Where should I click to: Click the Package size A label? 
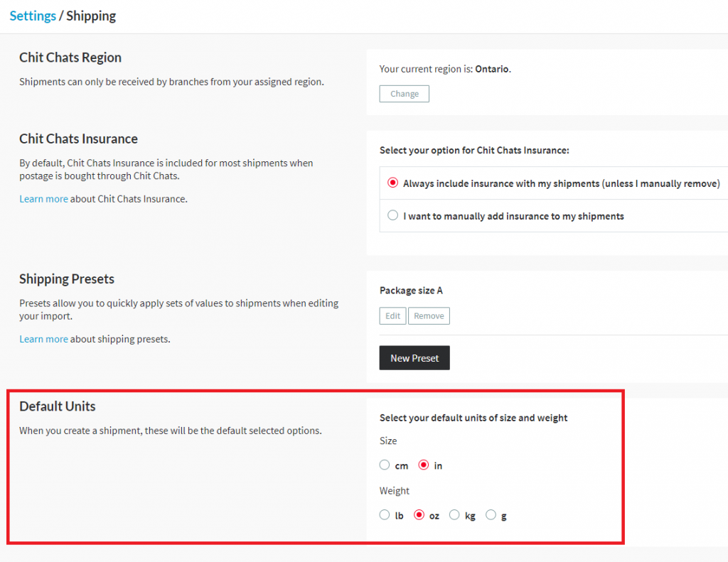412,291
